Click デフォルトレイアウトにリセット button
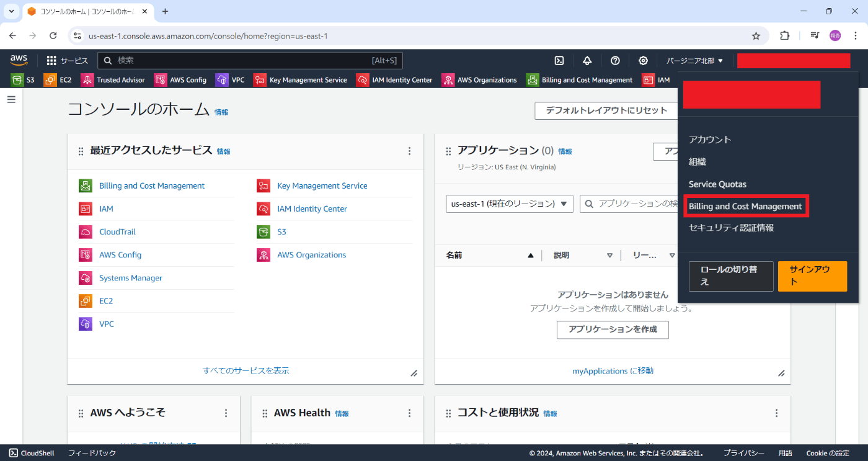 coord(606,110)
